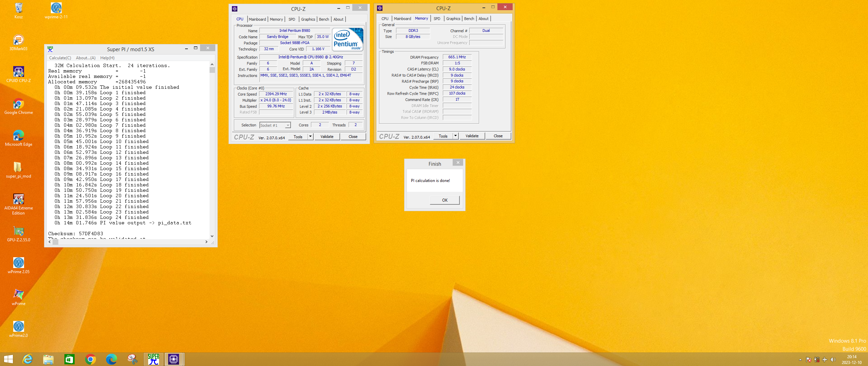Launch the Google Chrome desktop shortcut
868x366 pixels.
[x=19, y=106]
